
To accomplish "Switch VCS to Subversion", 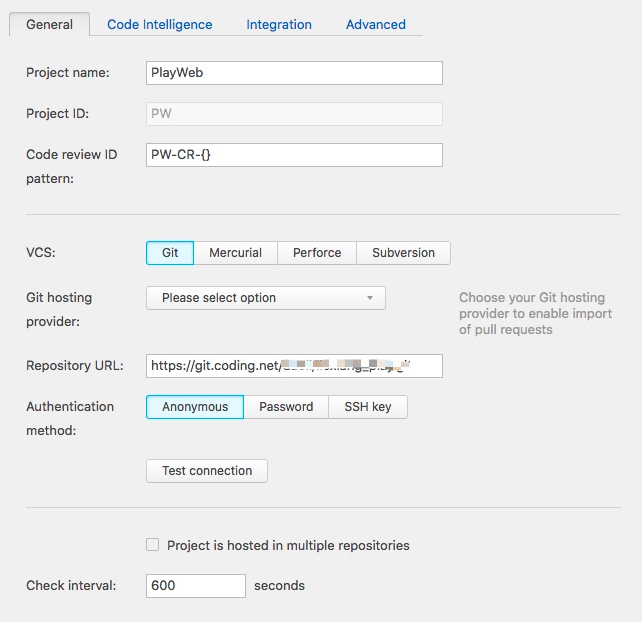I will (x=403, y=253).
